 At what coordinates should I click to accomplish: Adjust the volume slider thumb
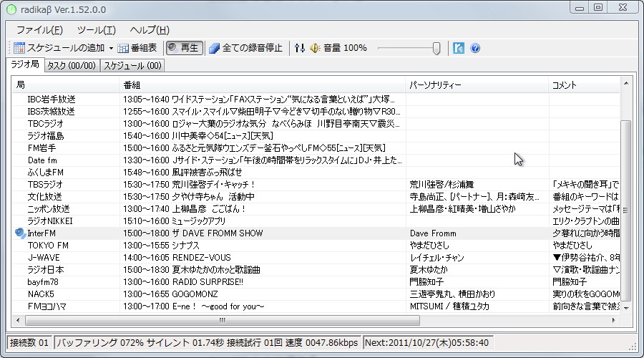tap(436, 49)
